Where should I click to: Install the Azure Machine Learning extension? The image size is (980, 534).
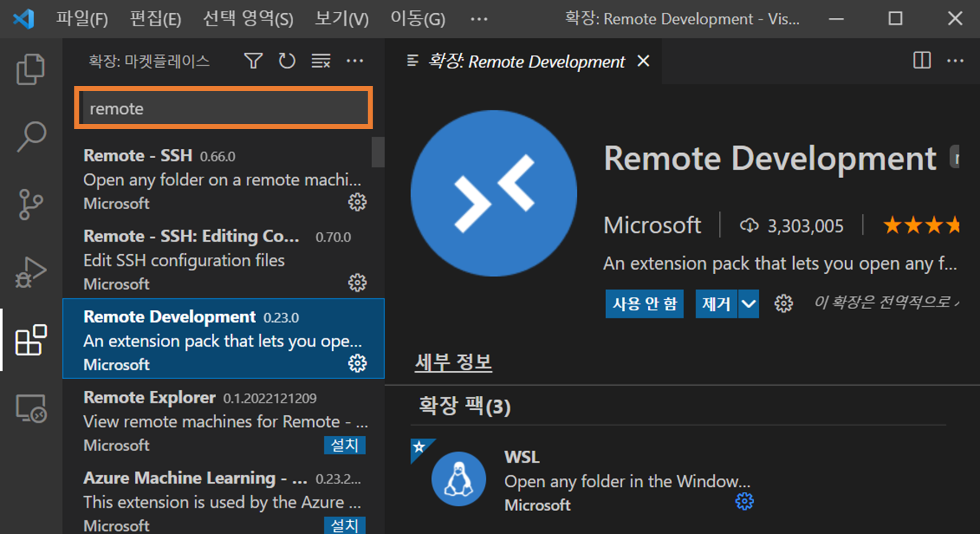coord(344,525)
